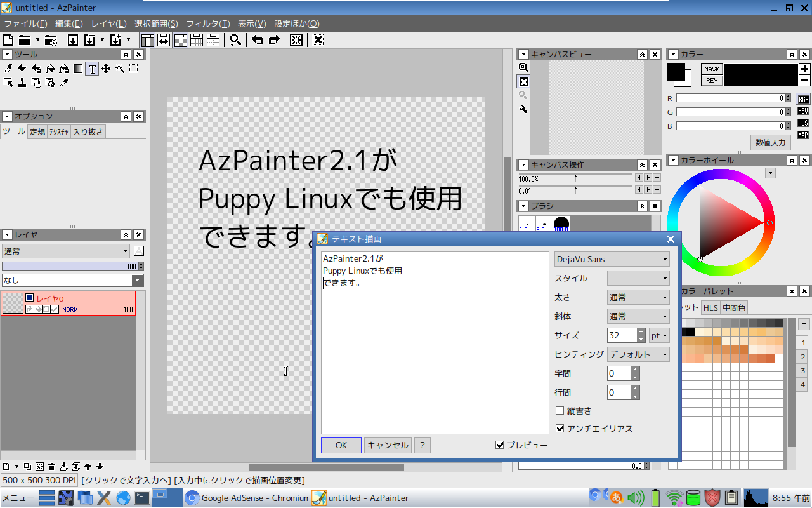812x508 pixels.
Task: Open the layer blend mode dropdown showing 通常
Action: point(65,251)
